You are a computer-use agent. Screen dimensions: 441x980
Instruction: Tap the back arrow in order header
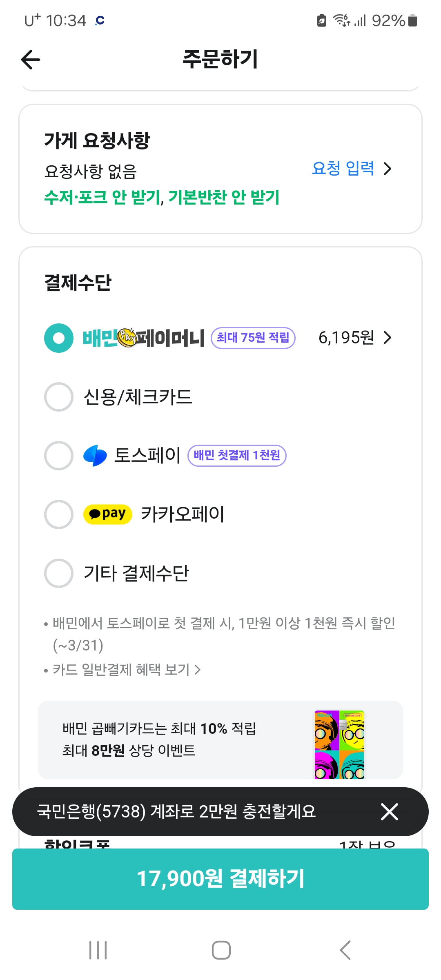click(x=31, y=60)
